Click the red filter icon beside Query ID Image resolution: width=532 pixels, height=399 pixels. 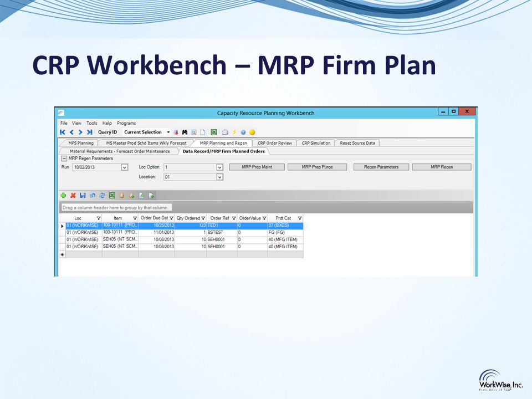pos(176,132)
